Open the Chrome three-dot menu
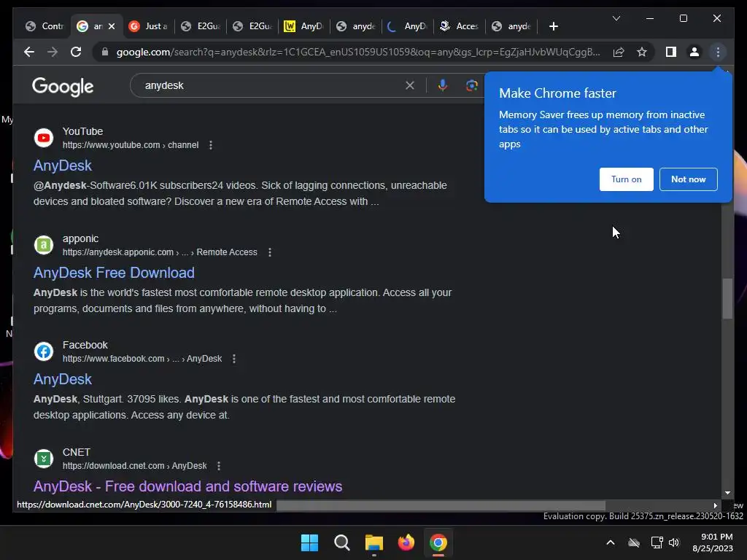747x560 pixels. [718, 52]
